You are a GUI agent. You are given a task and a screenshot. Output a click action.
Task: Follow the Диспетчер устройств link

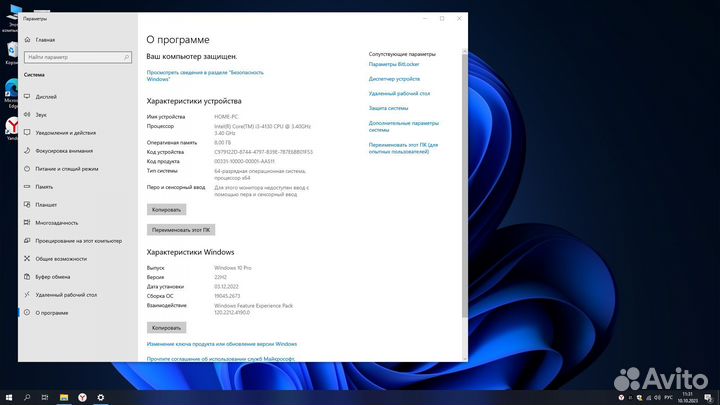pos(394,78)
